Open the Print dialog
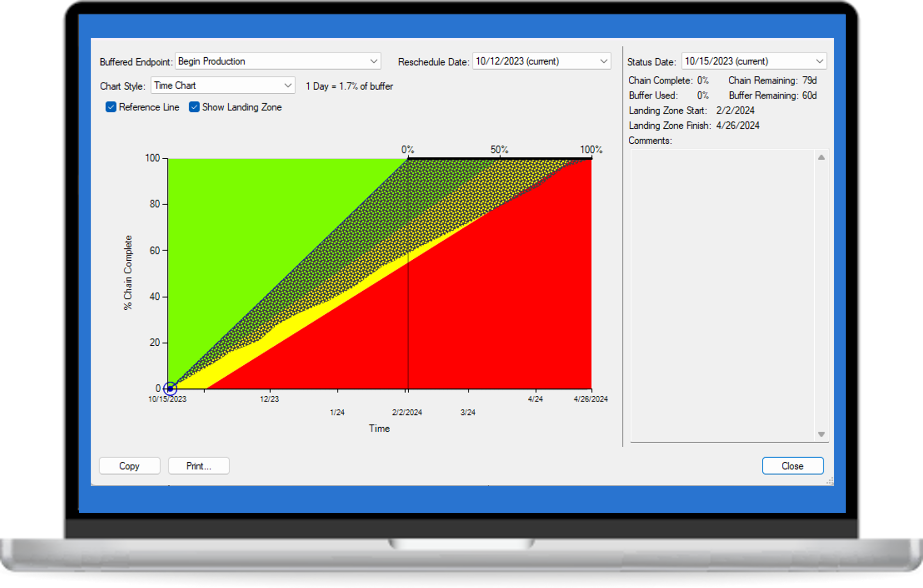This screenshot has height=588, width=923. tap(198, 465)
